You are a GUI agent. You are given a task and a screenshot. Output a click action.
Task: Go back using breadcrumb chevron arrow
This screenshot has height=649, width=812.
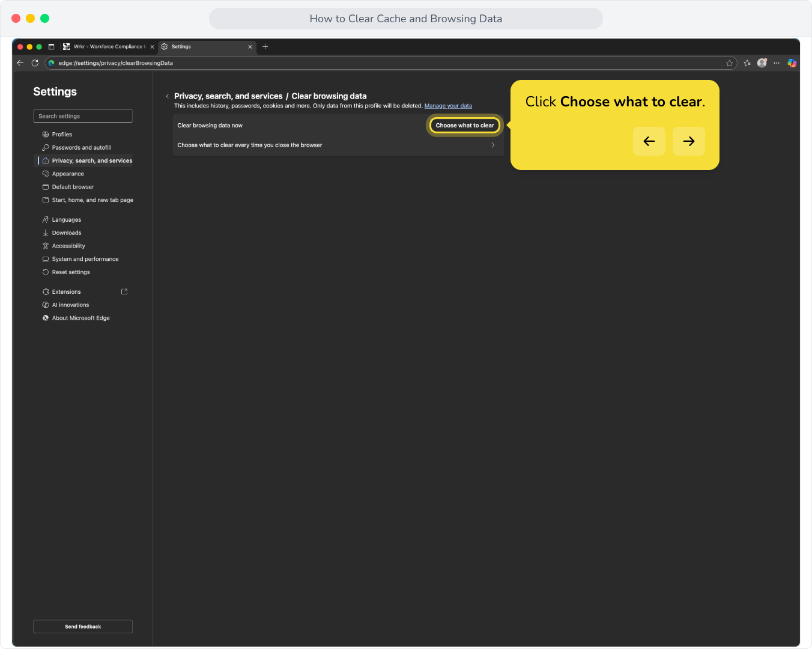167,96
